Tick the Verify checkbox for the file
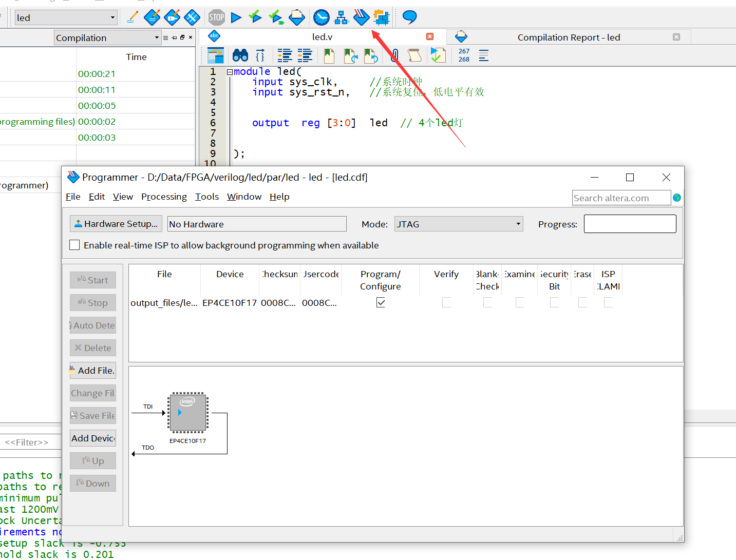Image resolution: width=736 pixels, height=560 pixels. tap(446, 302)
